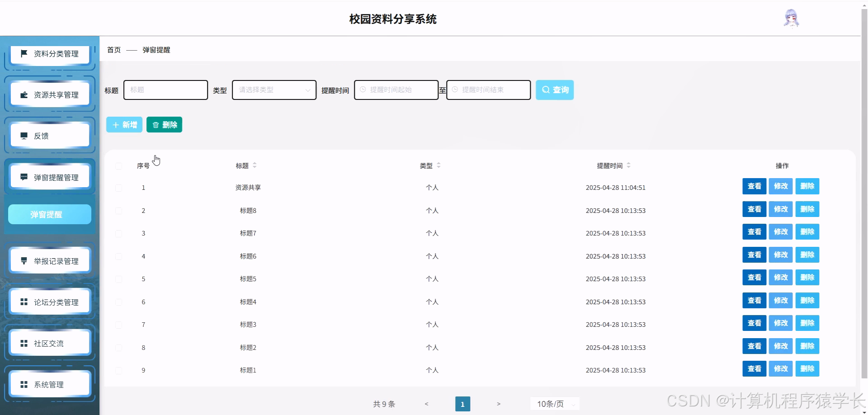The image size is (868, 415).
Task: Select 弹窗提醒 in the sidebar menu
Action: [x=49, y=214]
